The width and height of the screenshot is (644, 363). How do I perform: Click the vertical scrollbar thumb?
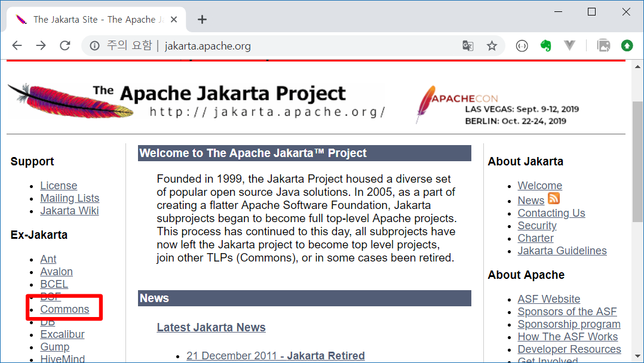click(637, 162)
